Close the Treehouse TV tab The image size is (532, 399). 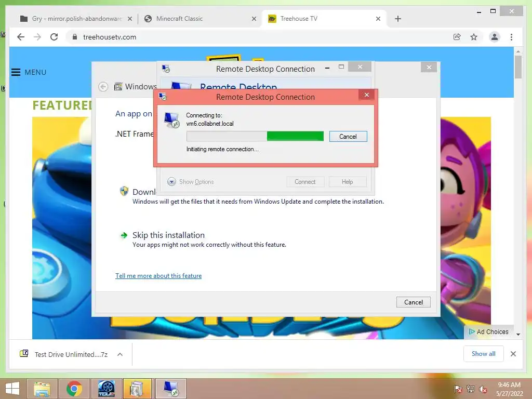pos(378,19)
